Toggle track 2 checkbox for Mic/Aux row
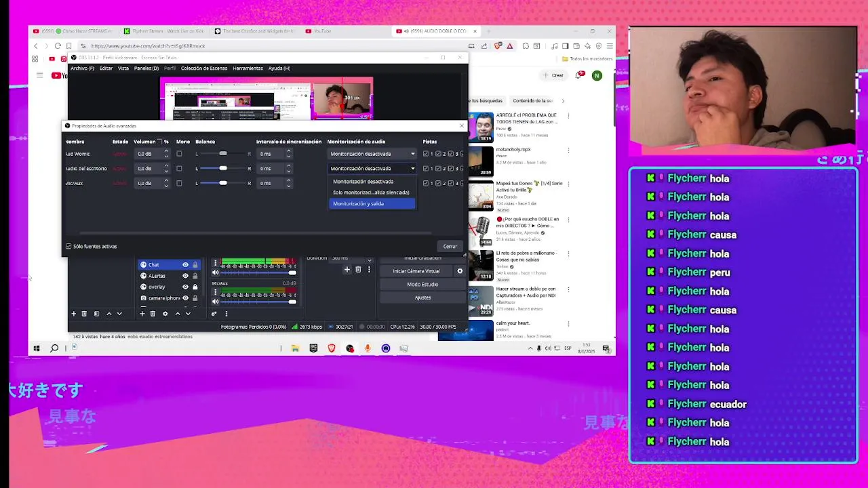 (438, 183)
